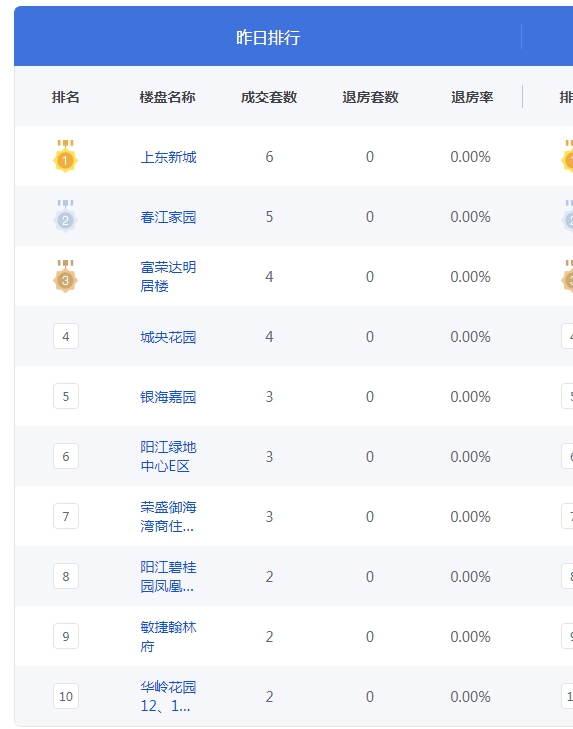Click the rank 9 number badge

66,636
